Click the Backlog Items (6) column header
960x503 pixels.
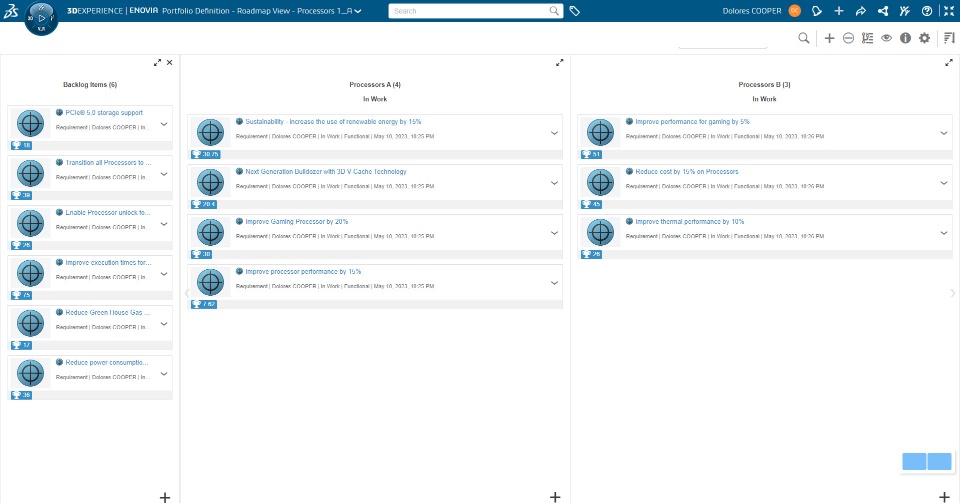90,84
